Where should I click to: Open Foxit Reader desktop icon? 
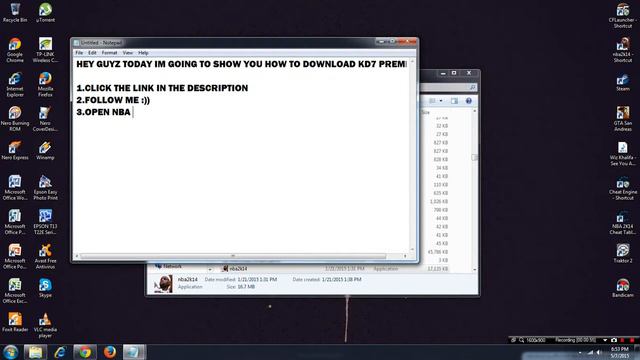click(x=15, y=322)
